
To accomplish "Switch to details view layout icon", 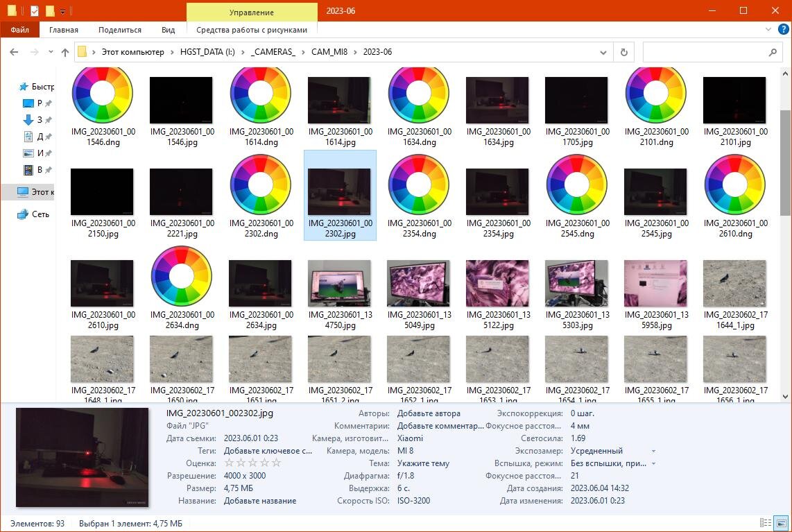I will (x=766, y=523).
